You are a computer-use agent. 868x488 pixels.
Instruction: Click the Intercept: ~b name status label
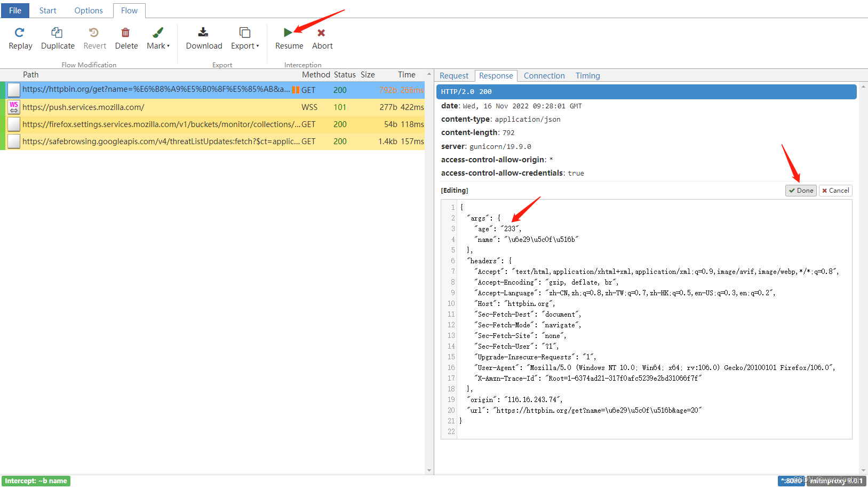pos(36,481)
